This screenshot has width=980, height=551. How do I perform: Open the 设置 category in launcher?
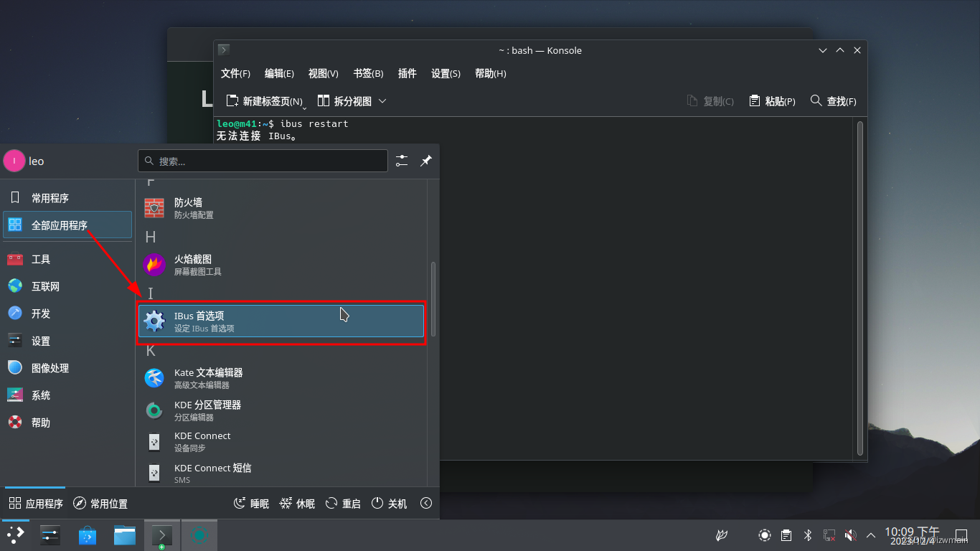coord(67,341)
